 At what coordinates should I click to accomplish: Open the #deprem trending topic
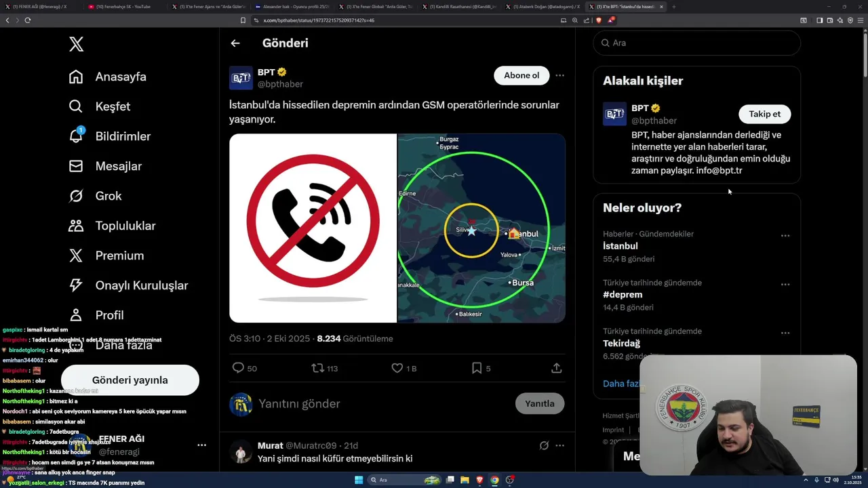pyautogui.click(x=623, y=295)
